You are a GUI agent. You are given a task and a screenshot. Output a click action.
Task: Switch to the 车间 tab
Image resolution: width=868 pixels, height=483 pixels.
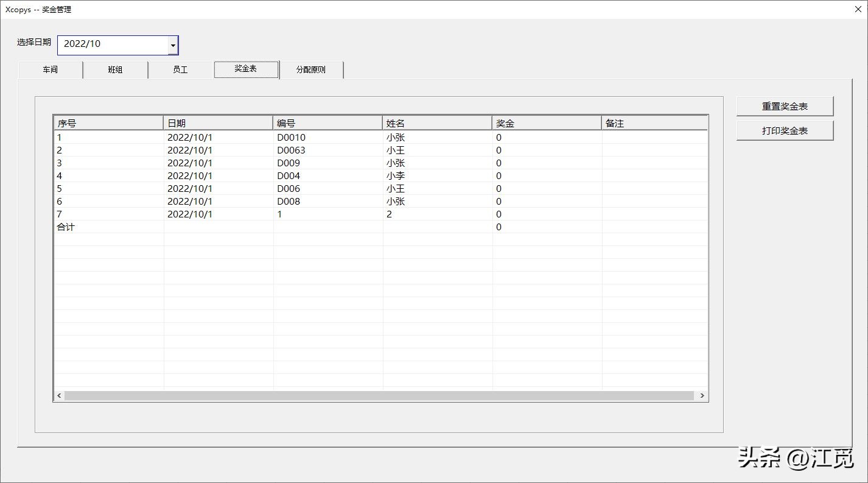click(x=51, y=69)
